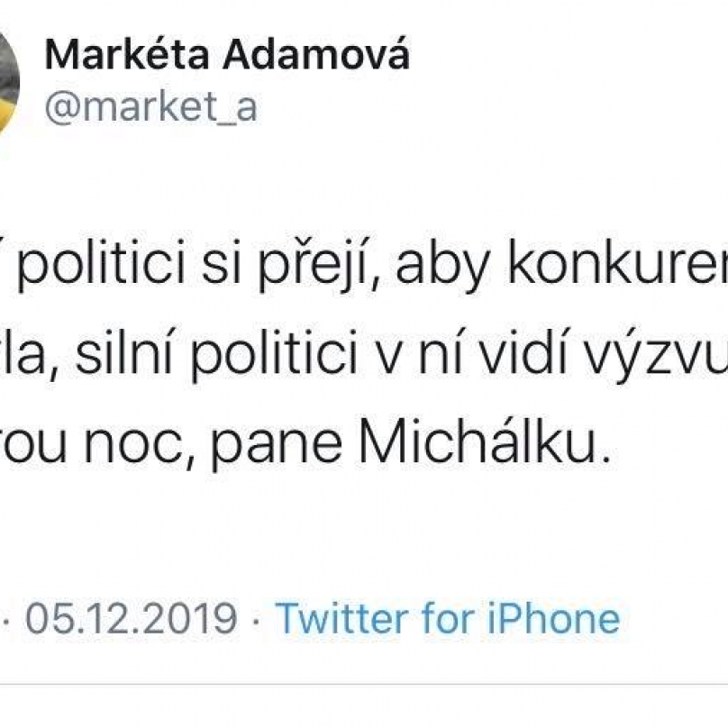Open the profile avatar picture
The image size is (728, 728).
click(8, 83)
